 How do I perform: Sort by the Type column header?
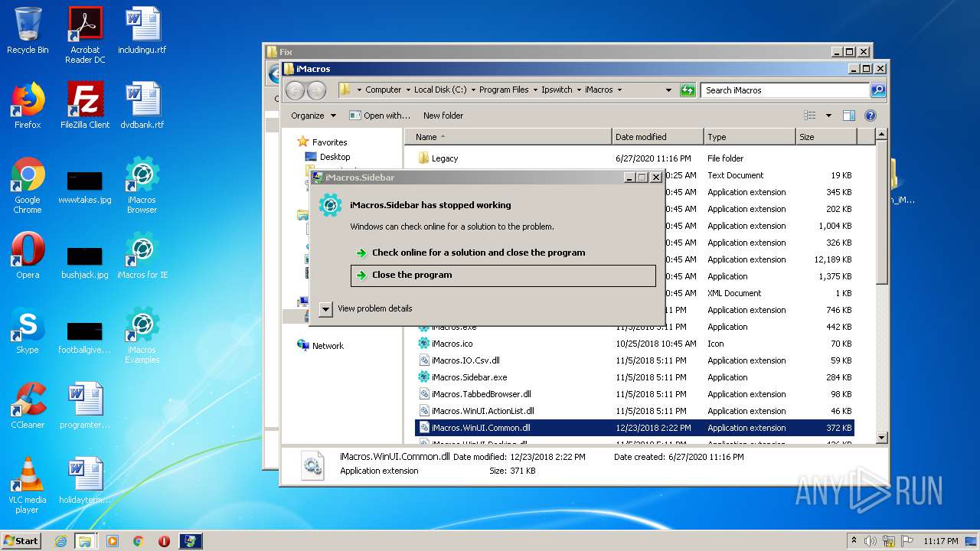tap(750, 137)
